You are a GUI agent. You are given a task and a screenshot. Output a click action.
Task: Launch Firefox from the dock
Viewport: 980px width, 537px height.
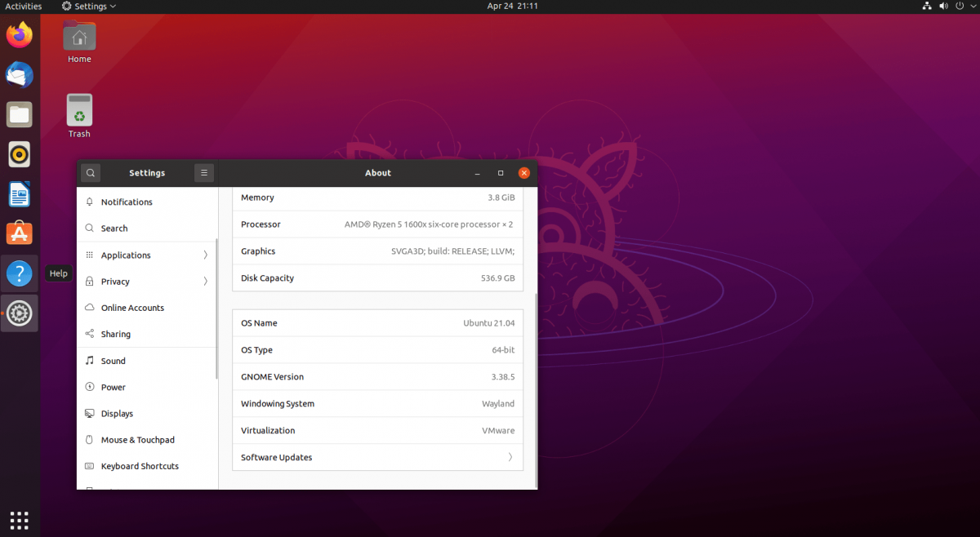(19, 34)
